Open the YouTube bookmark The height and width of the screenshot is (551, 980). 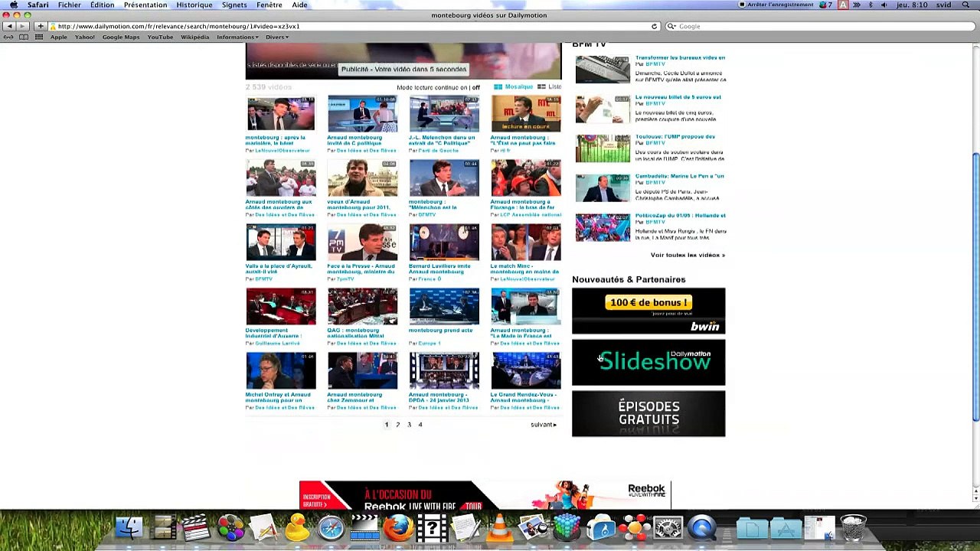click(160, 37)
